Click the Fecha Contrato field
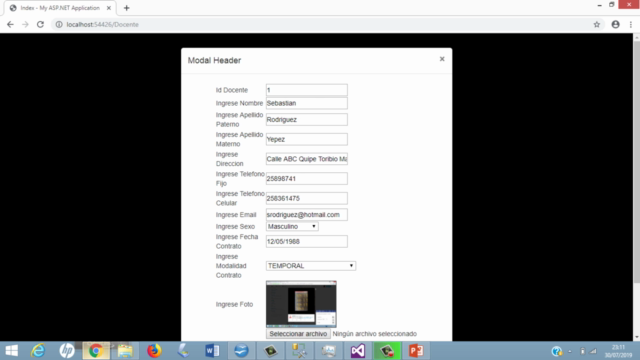This screenshot has width=640, height=360. click(x=307, y=242)
